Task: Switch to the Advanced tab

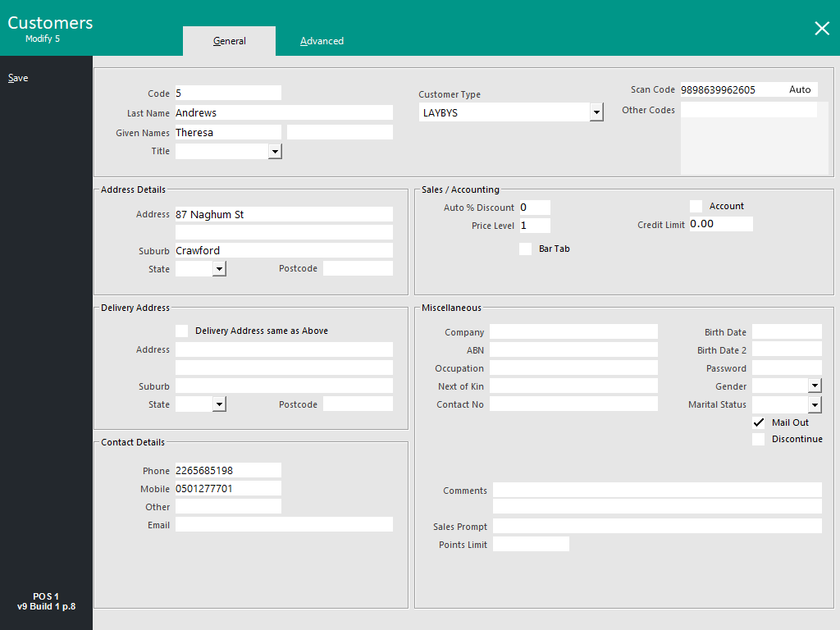Action: (322, 40)
